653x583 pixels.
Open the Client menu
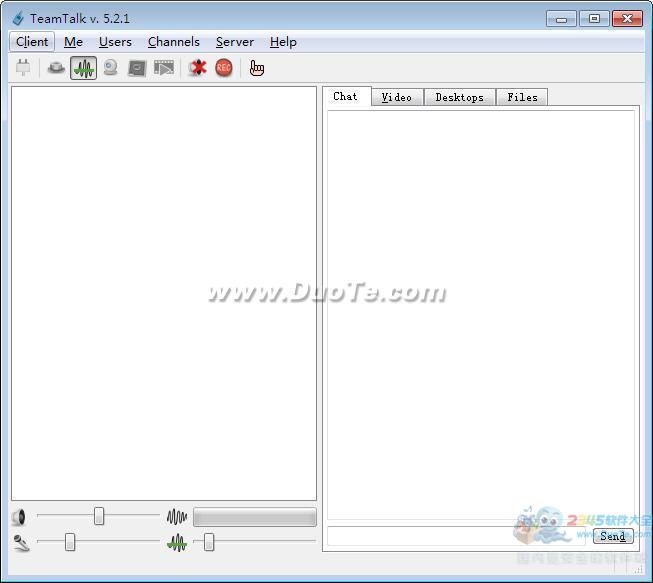(32, 42)
